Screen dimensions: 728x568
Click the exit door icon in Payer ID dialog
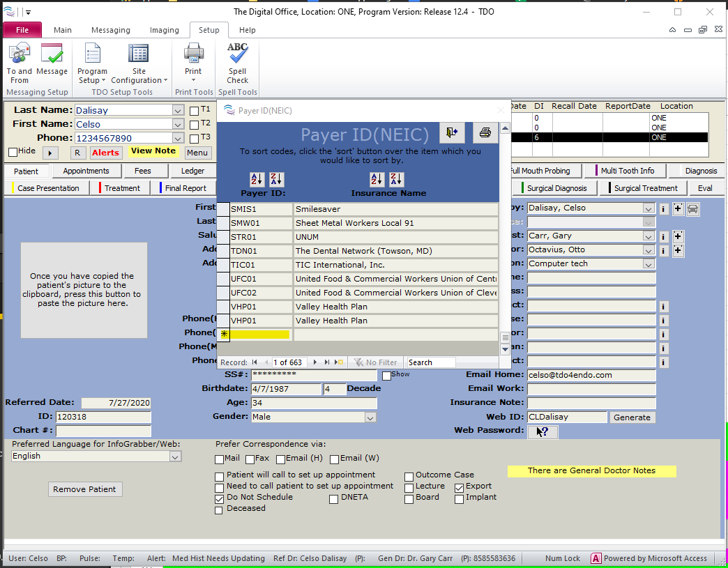pos(452,132)
